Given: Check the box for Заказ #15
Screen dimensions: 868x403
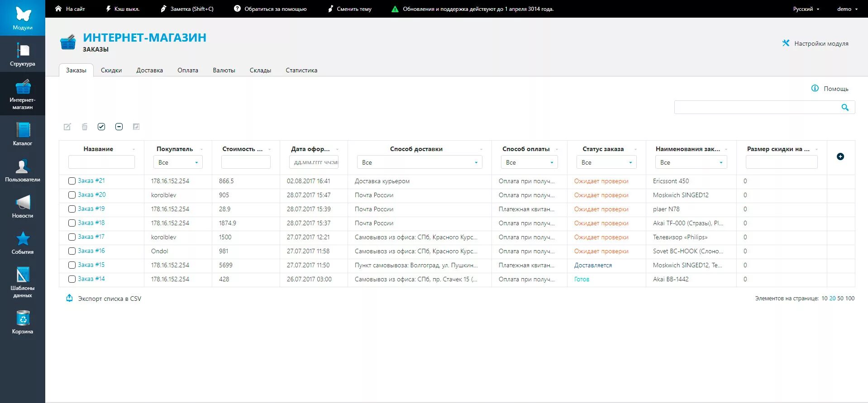Looking at the screenshot, I should point(72,265).
